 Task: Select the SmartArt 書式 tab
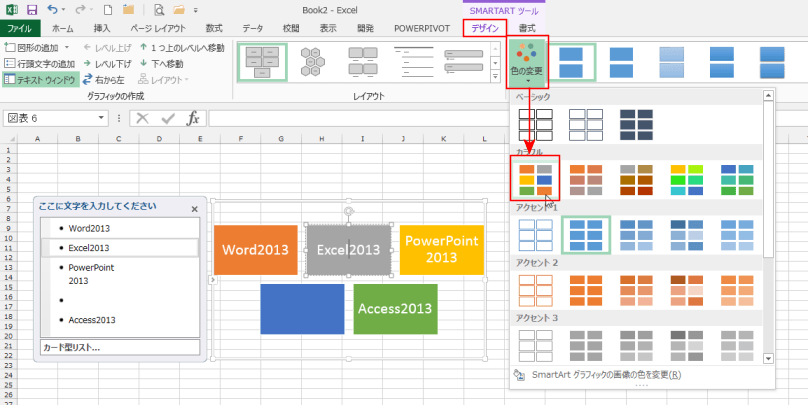(527, 28)
